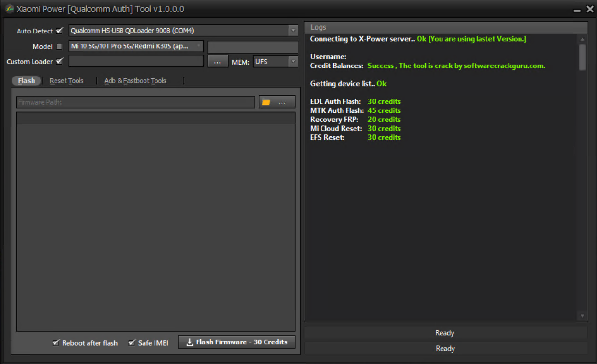The width and height of the screenshot is (597, 364).
Task: Uncheck Reboot after flash option
Action: (x=56, y=343)
